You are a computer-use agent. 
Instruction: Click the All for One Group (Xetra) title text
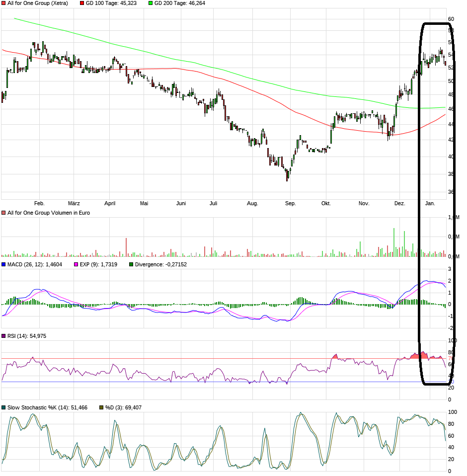tap(38, 3)
